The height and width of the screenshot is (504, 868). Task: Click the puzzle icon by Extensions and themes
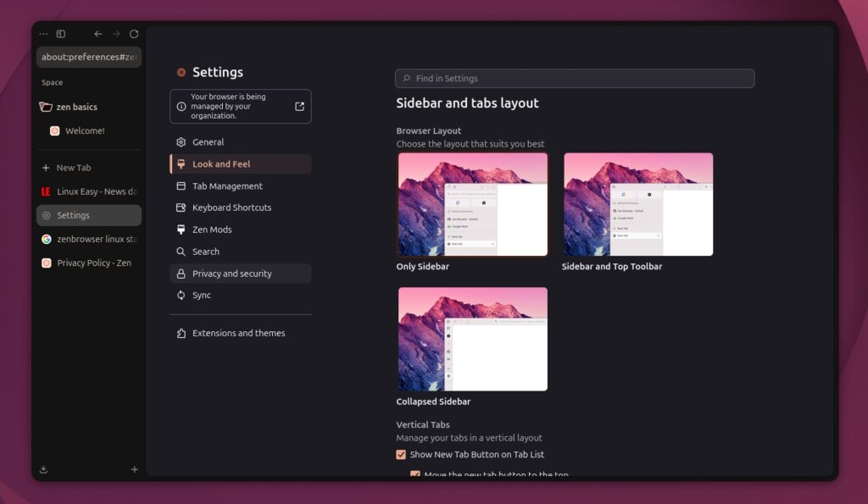click(x=181, y=333)
